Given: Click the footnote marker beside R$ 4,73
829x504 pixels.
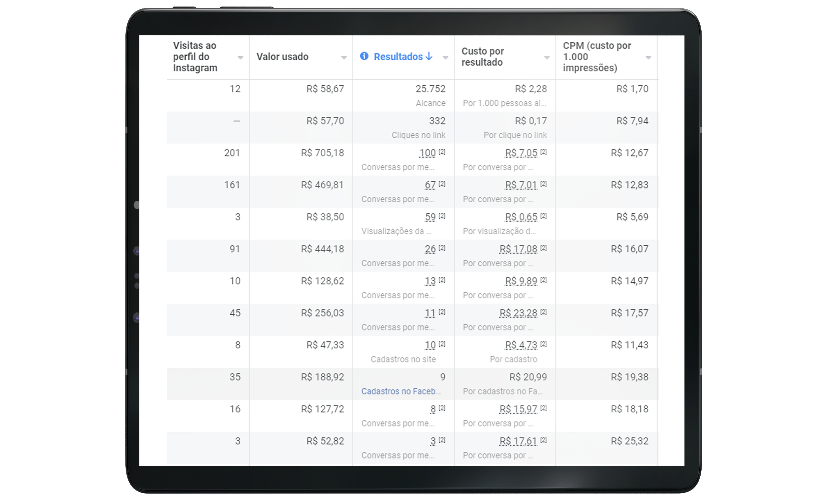Looking at the screenshot, I should (543, 344).
